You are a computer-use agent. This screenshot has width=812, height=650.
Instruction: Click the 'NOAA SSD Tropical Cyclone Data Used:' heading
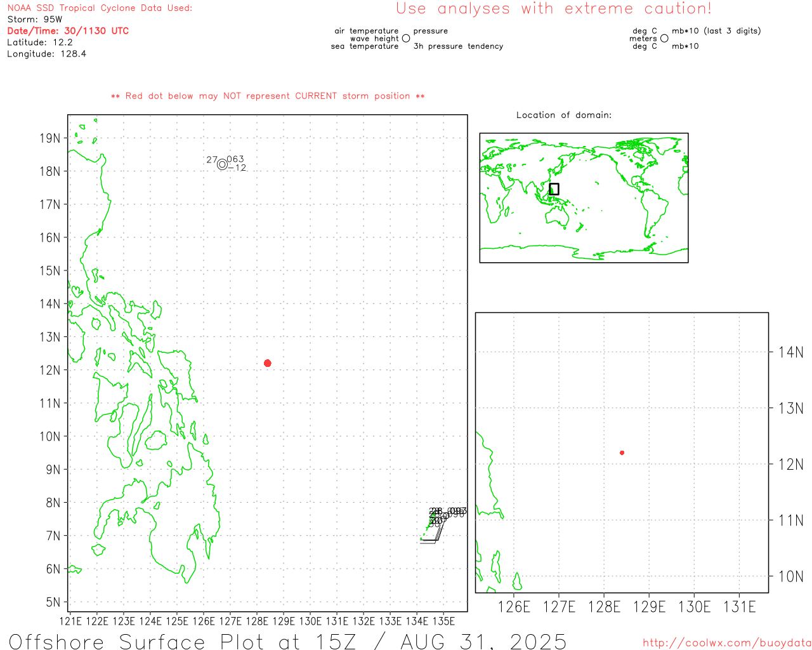click(x=100, y=8)
